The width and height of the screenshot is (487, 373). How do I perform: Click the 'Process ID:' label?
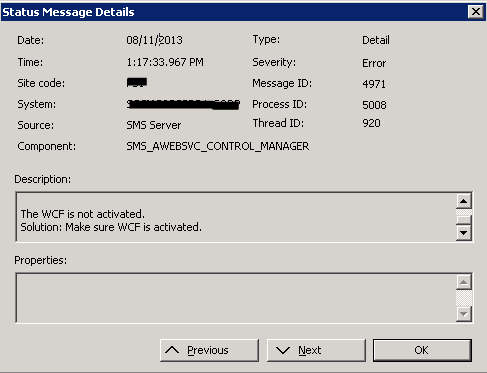(x=279, y=104)
